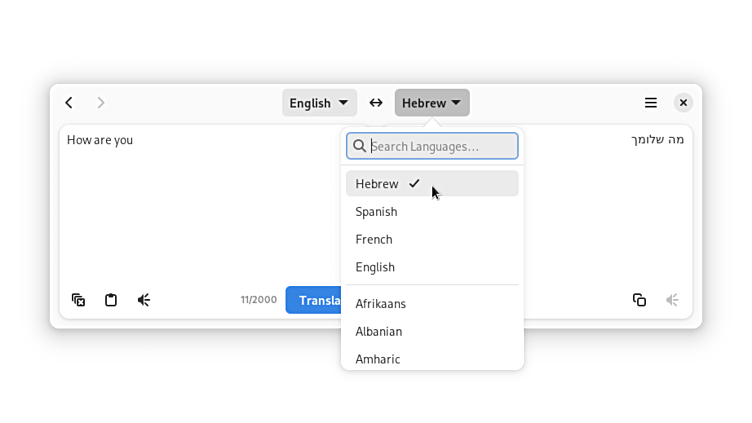Listen to the Hebrew translation

pos(673,300)
